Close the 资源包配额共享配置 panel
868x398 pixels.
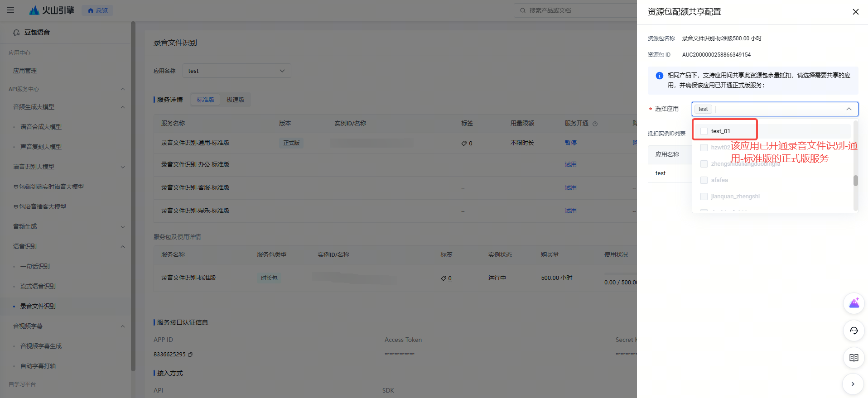(x=855, y=12)
